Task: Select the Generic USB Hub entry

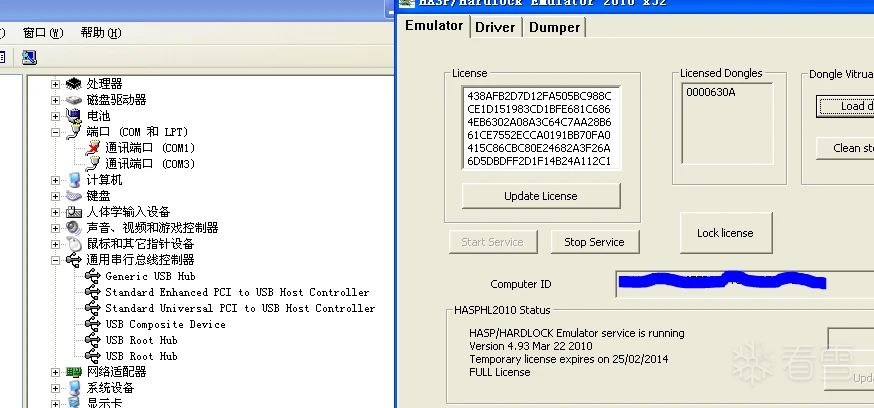Action: coord(150,276)
